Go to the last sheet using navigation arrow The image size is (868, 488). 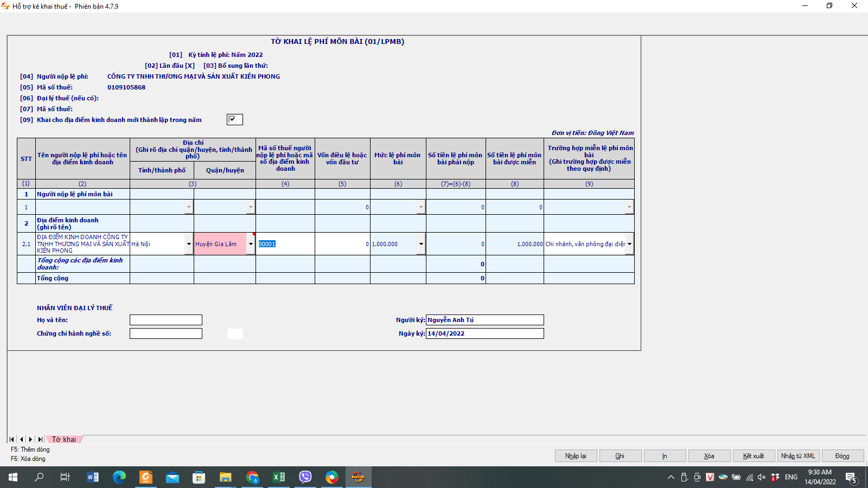point(40,439)
